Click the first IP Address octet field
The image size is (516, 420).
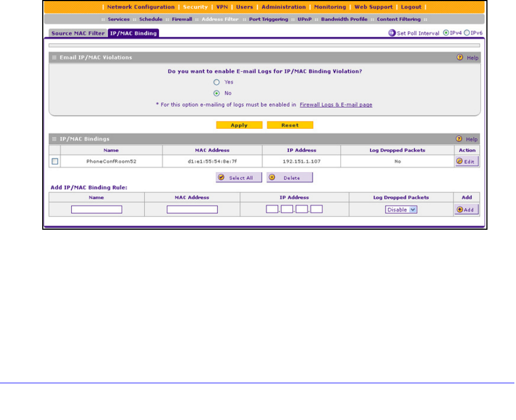(x=272, y=209)
